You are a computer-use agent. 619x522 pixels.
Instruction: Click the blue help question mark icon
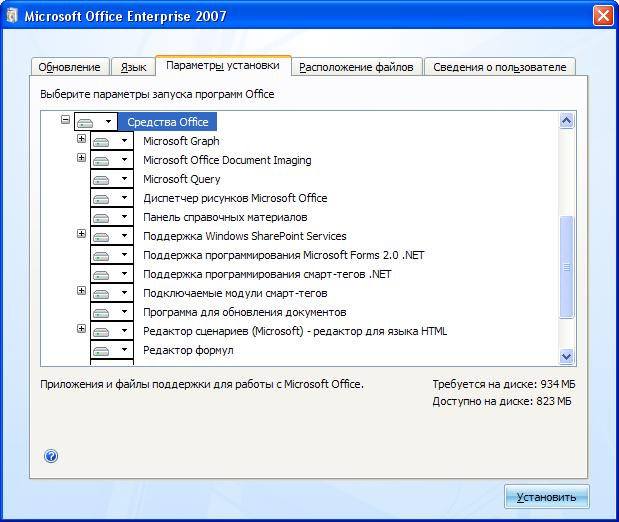(x=51, y=456)
